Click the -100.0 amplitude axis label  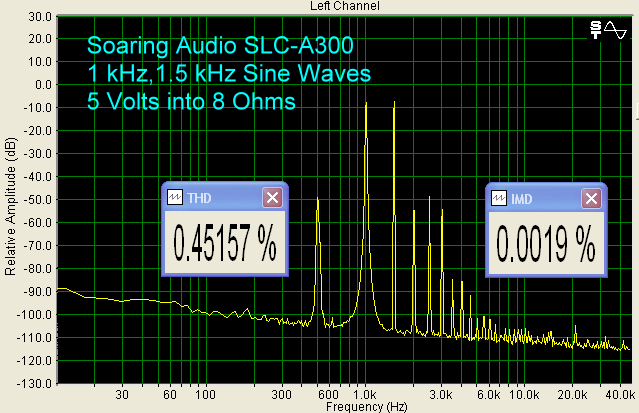[x=35, y=315]
